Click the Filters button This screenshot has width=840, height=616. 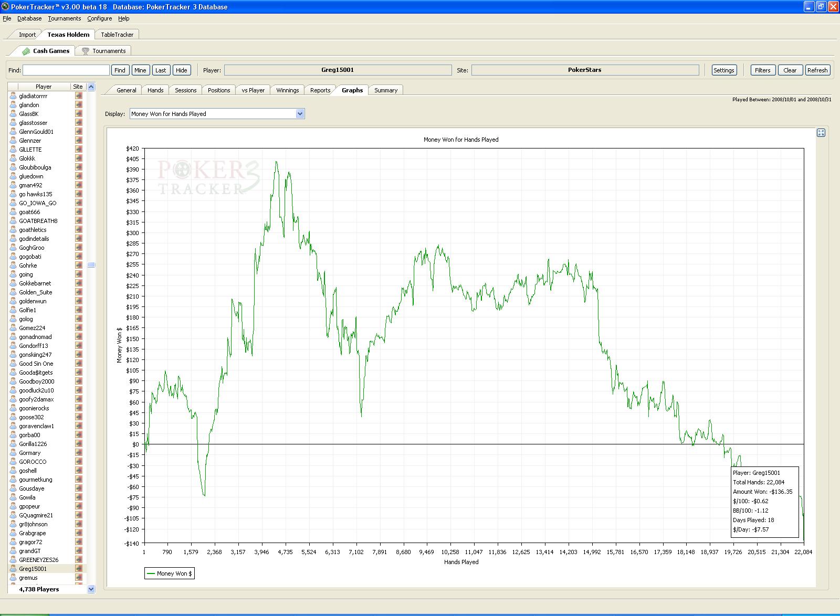coord(762,70)
